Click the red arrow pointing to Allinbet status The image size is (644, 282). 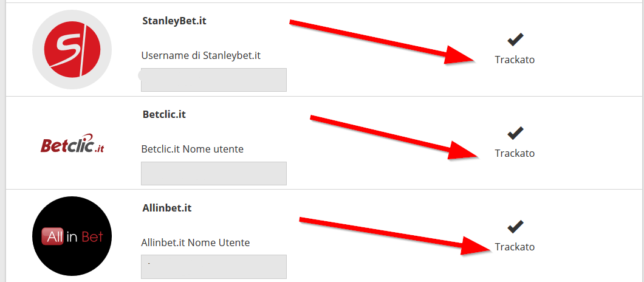[x=395, y=236]
